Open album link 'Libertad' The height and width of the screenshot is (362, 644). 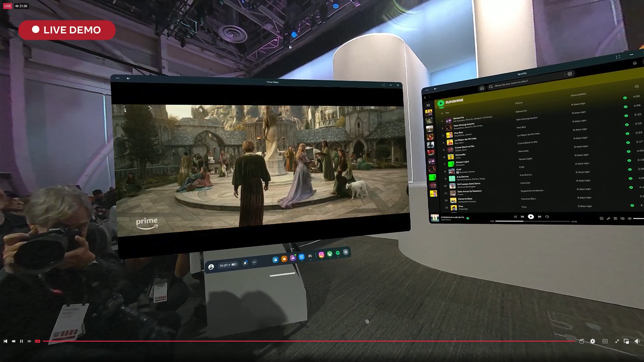[x=525, y=183]
